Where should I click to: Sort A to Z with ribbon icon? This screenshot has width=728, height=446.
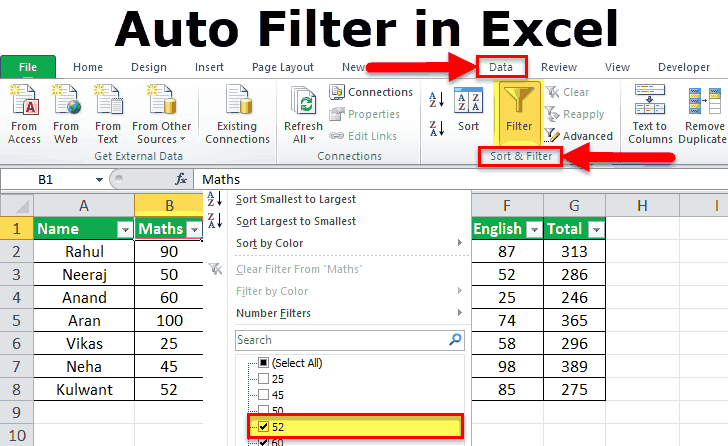click(x=436, y=99)
